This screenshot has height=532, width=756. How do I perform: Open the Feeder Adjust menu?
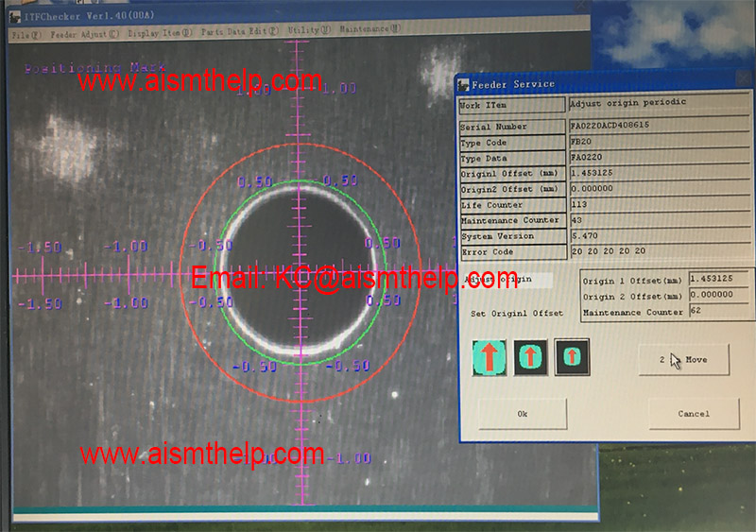pyautogui.click(x=84, y=30)
